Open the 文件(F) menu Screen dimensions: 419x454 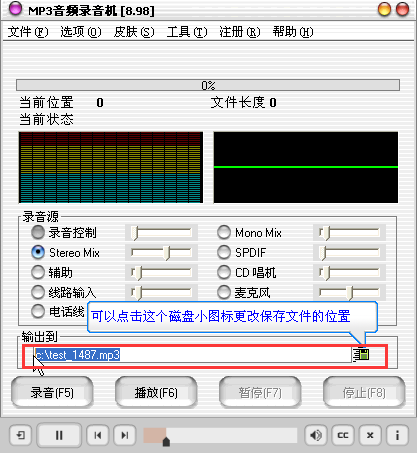tap(28, 32)
